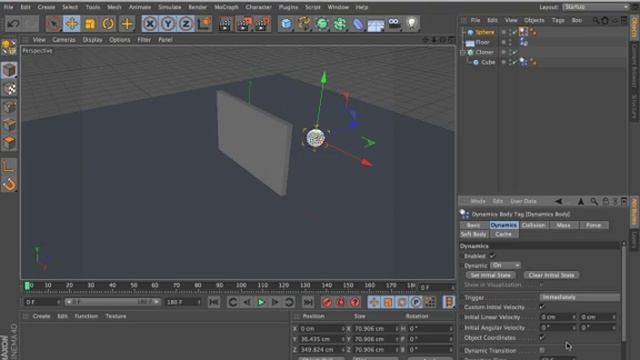Image resolution: width=640 pixels, height=360 pixels.
Task: Activate the Rotate tool
Action: 108,24
